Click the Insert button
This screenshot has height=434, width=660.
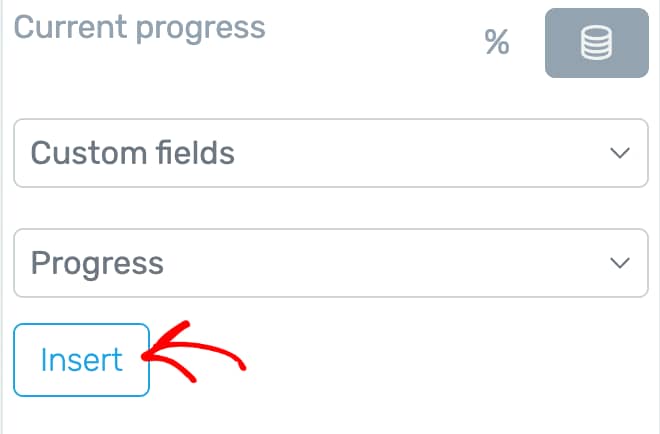coord(82,360)
